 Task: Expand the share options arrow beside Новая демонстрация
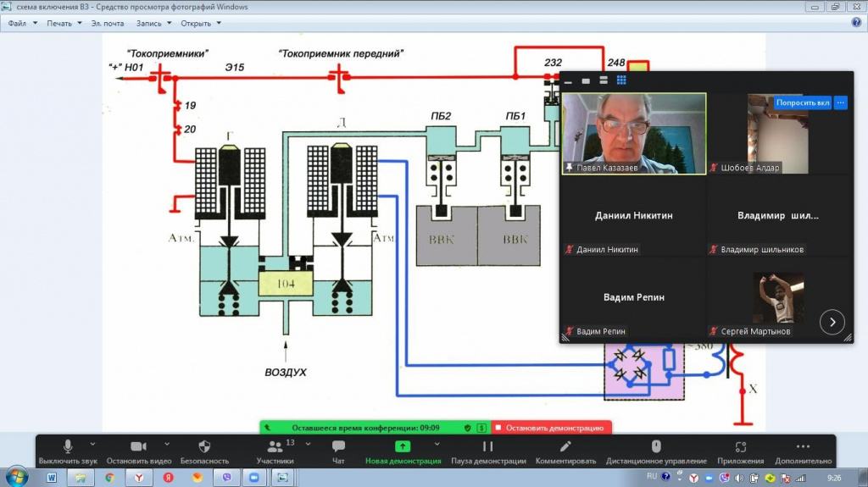coord(437,444)
